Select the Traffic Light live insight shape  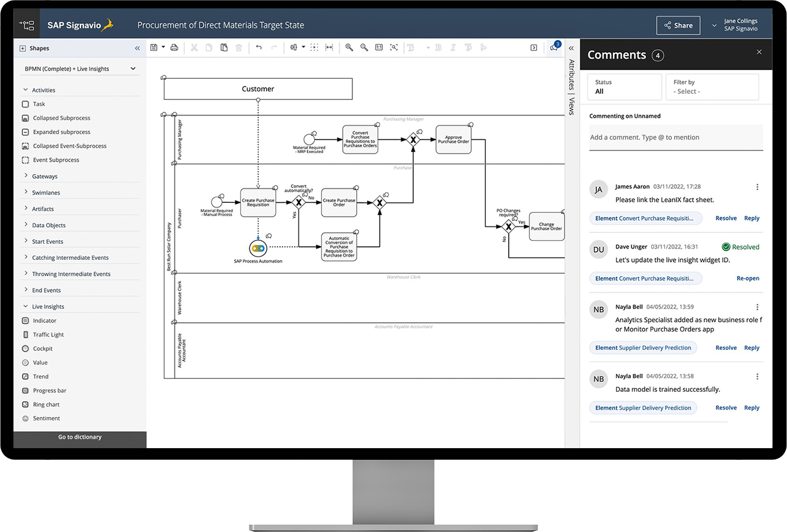pyautogui.click(x=48, y=335)
